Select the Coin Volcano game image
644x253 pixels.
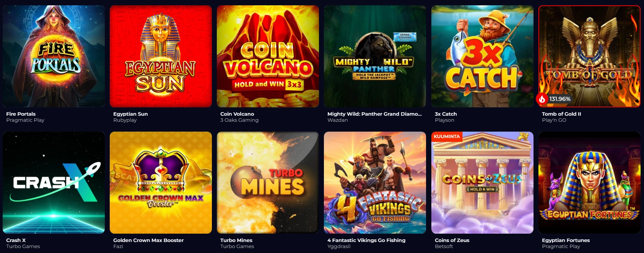coord(268,56)
